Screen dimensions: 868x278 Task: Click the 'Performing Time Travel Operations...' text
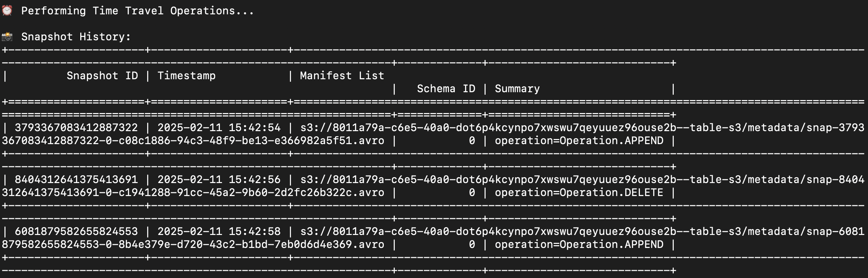pos(138,11)
